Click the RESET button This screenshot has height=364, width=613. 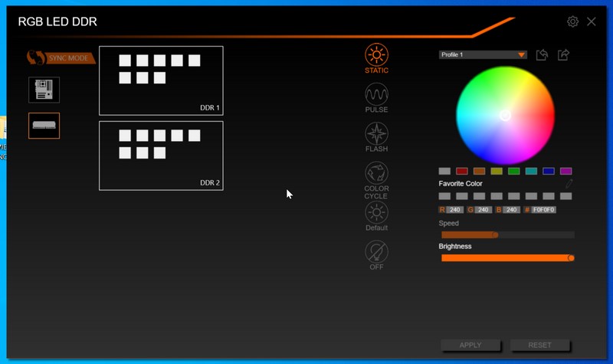pyautogui.click(x=539, y=345)
